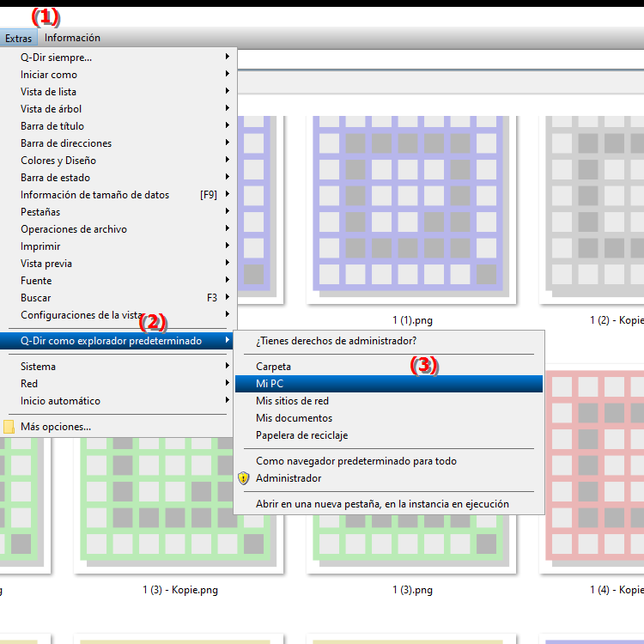This screenshot has width=644, height=644.
Task: Open Configuraciones de la vista submenu
Action: point(118,315)
